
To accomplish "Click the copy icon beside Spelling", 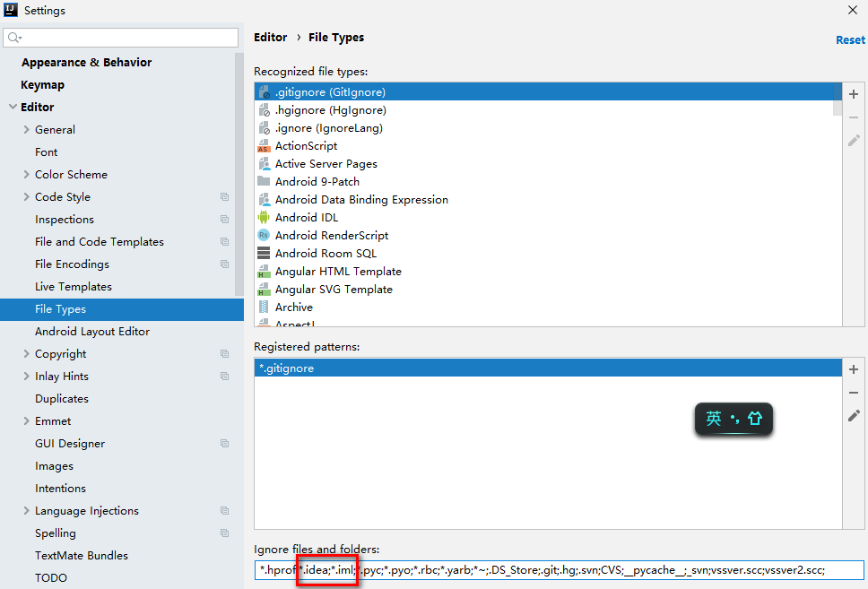I will point(224,533).
